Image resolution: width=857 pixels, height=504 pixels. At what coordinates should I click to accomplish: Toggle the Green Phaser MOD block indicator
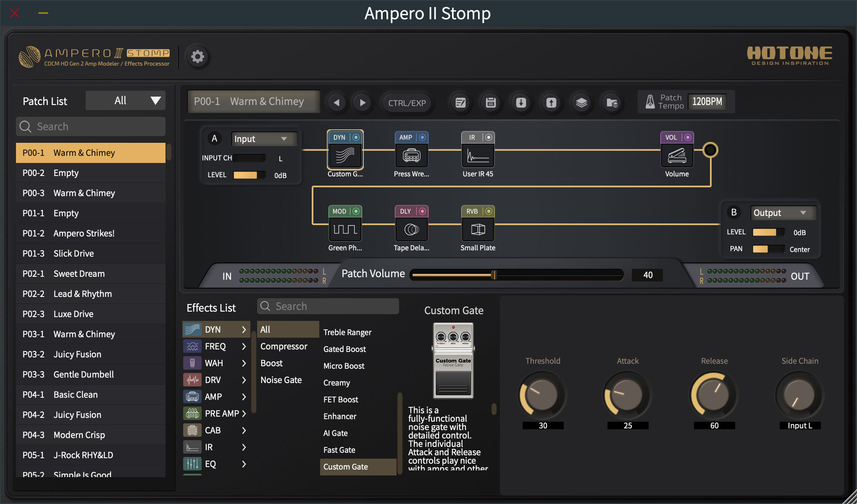coord(357,211)
